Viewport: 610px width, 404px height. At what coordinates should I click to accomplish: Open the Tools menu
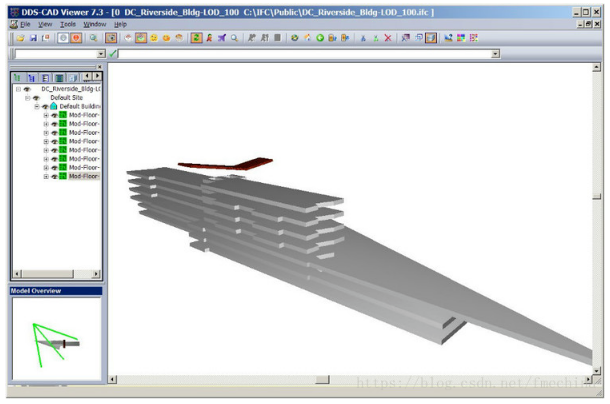(x=68, y=24)
